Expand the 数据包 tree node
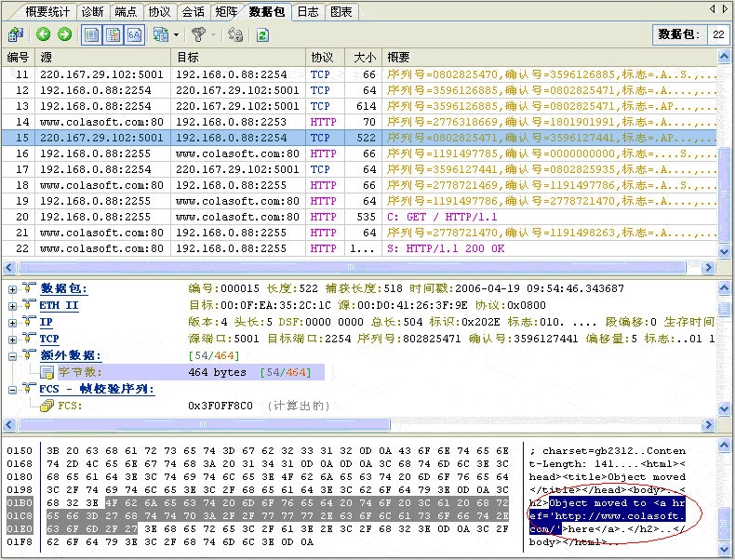Screen dimensions: 735x560 (x=13, y=289)
